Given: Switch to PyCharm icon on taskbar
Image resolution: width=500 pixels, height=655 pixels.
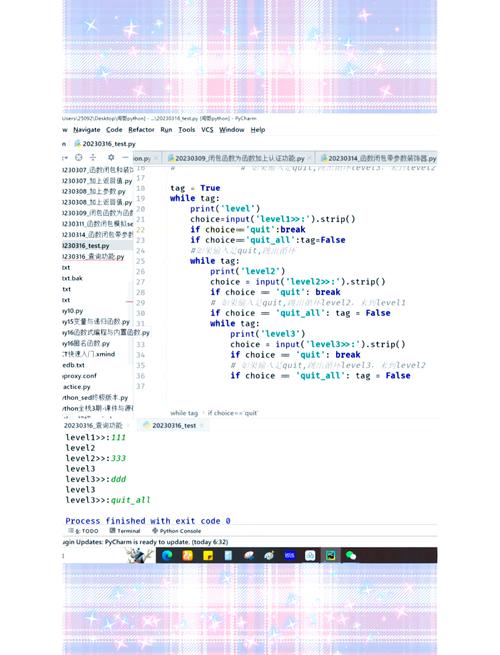Looking at the screenshot, I should [330, 555].
